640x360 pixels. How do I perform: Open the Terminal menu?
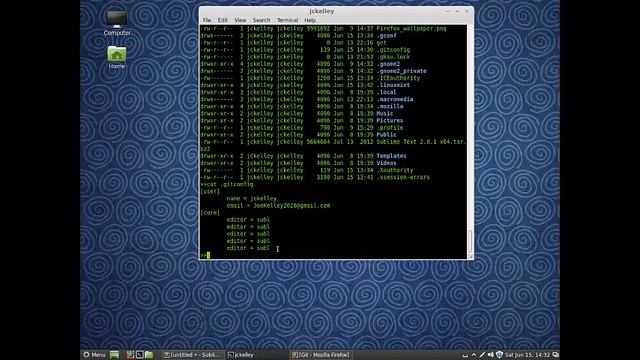point(287,20)
